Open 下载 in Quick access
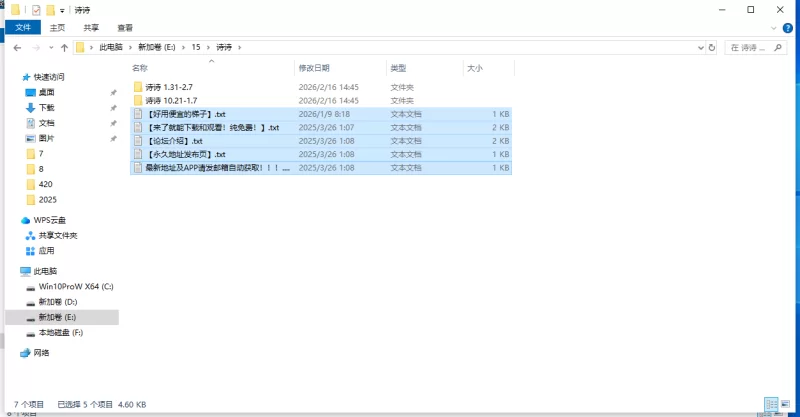Screen dimensions: 800x417 pyautogui.click(x=47, y=107)
